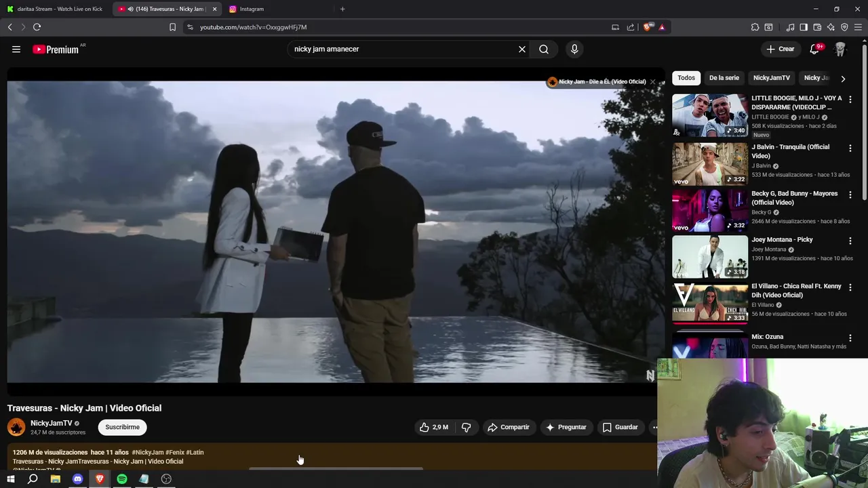The image size is (868, 488).
Task: Open Windows taskbar search
Action: point(33,479)
